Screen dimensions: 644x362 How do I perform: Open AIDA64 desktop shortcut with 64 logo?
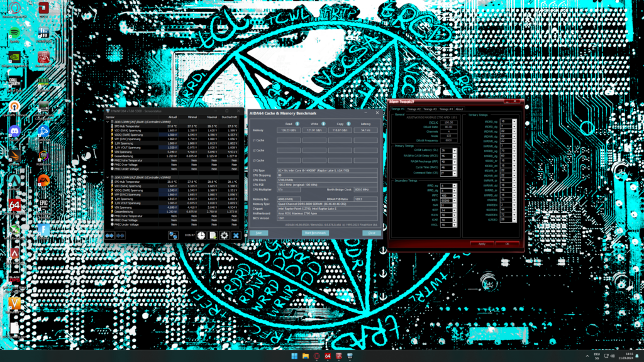click(14, 206)
